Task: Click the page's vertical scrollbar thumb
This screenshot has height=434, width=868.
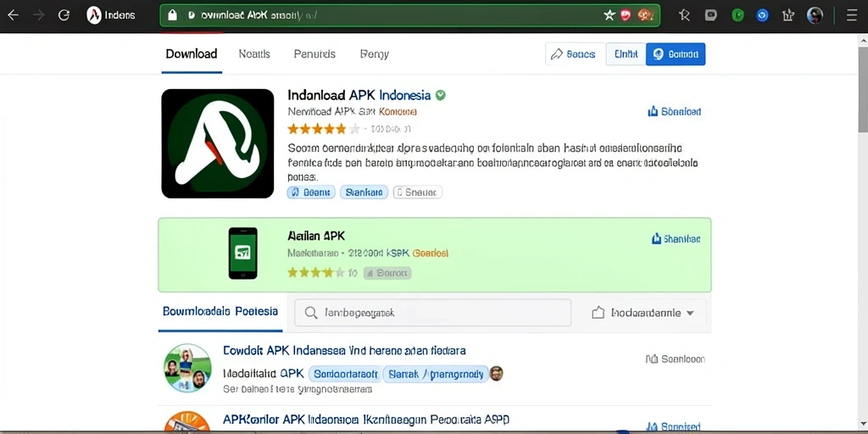Action: click(863, 90)
